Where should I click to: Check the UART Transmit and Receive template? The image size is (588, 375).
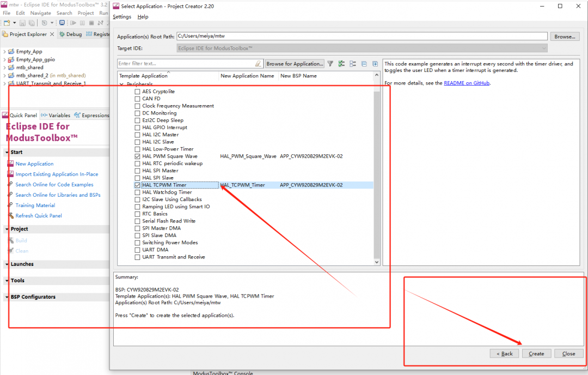[x=137, y=257]
